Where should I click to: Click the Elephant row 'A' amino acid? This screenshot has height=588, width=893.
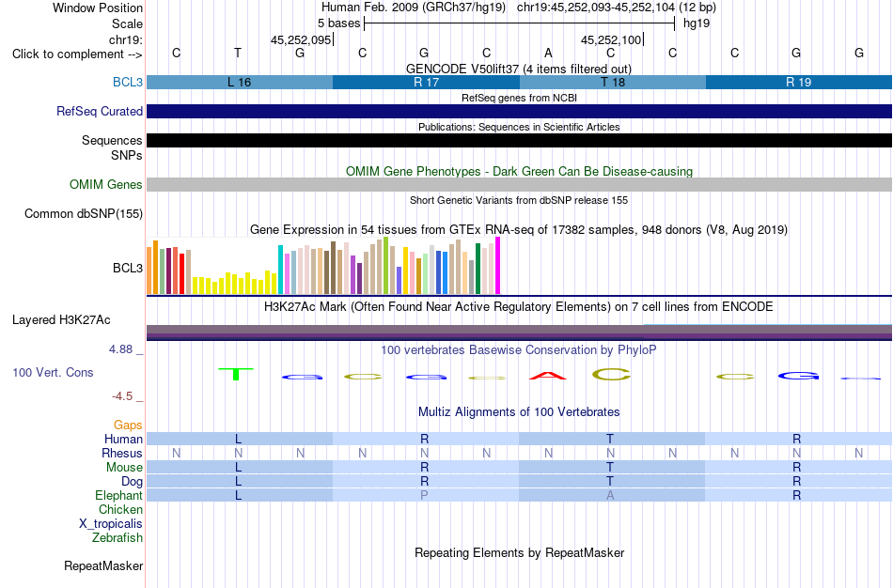click(x=610, y=495)
